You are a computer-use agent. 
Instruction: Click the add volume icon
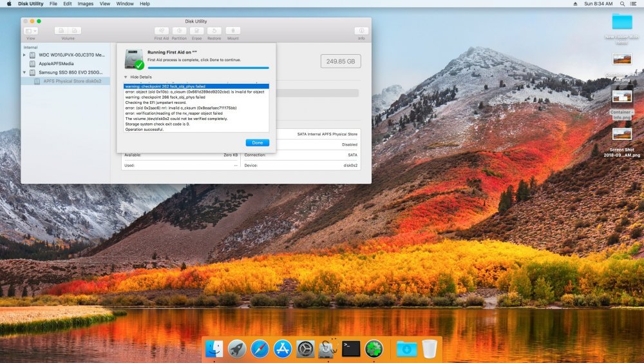[x=61, y=31]
